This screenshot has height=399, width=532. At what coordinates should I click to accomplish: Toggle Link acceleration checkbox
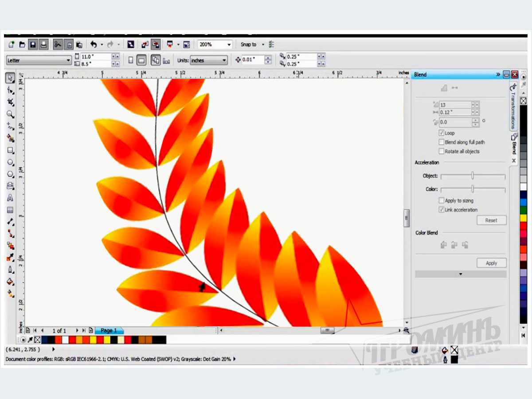tap(442, 210)
